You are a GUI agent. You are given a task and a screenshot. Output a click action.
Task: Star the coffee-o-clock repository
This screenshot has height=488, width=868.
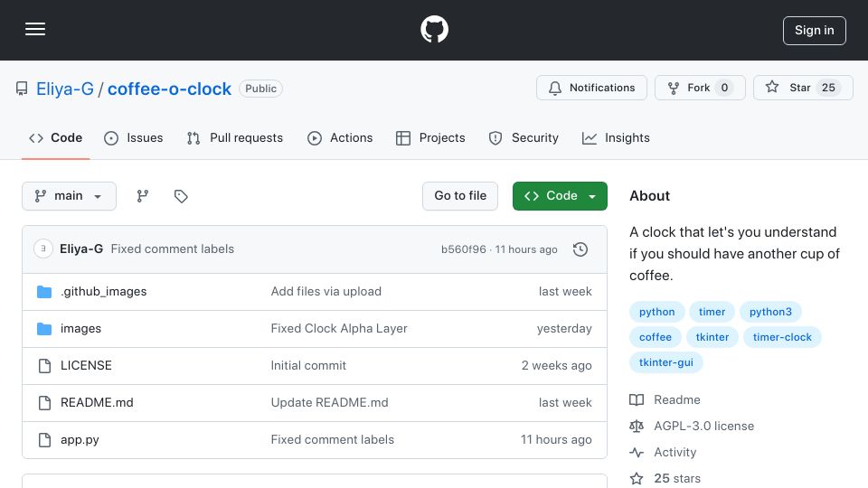(x=803, y=88)
